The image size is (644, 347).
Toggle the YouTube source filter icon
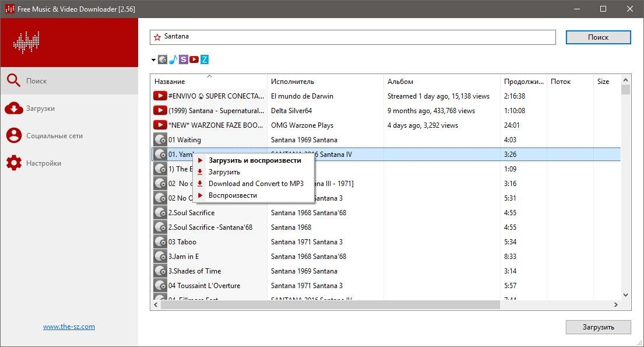194,59
